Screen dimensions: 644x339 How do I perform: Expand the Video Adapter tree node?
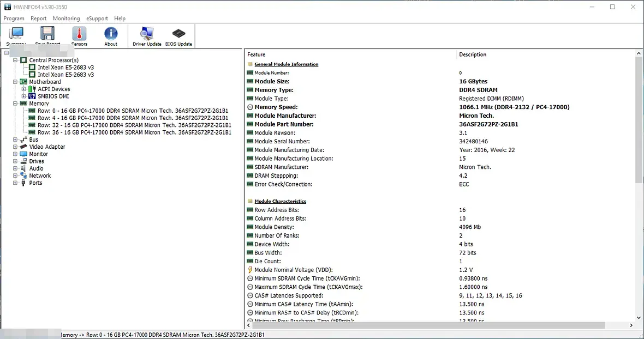pyautogui.click(x=15, y=147)
